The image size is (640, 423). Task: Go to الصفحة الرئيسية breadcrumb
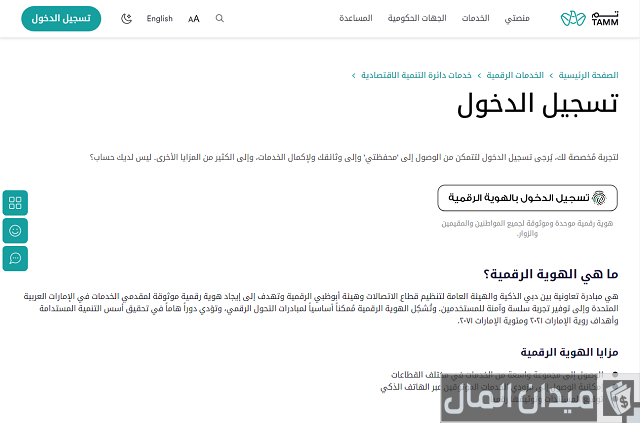click(588, 75)
